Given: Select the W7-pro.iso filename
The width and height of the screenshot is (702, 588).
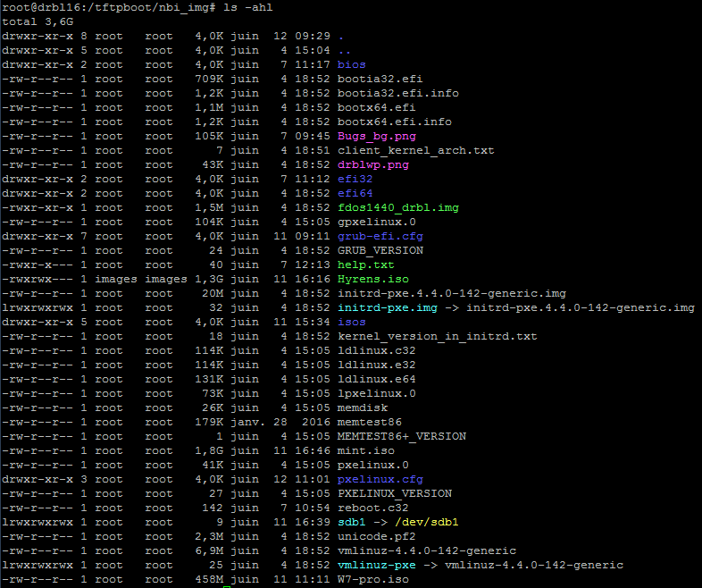Looking at the screenshot, I should [x=373, y=579].
